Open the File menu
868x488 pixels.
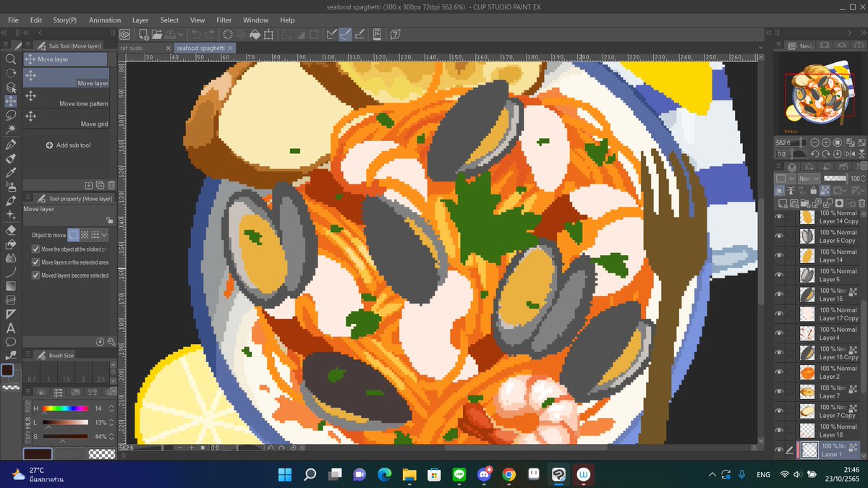click(13, 20)
